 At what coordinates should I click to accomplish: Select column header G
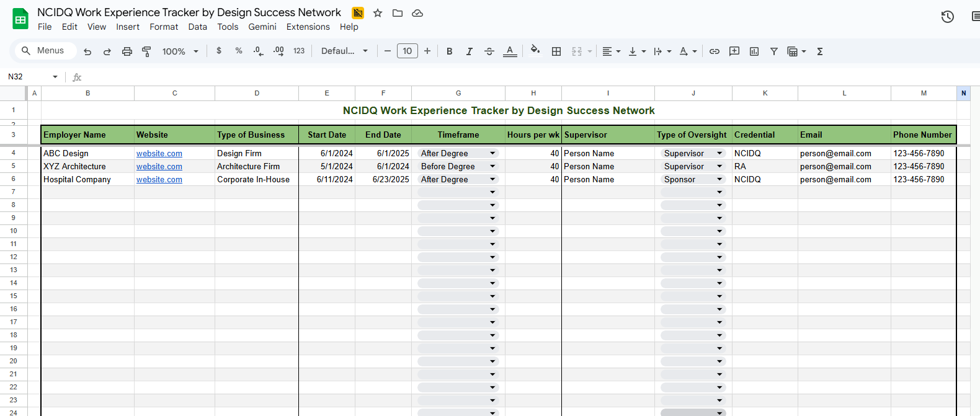458,93
